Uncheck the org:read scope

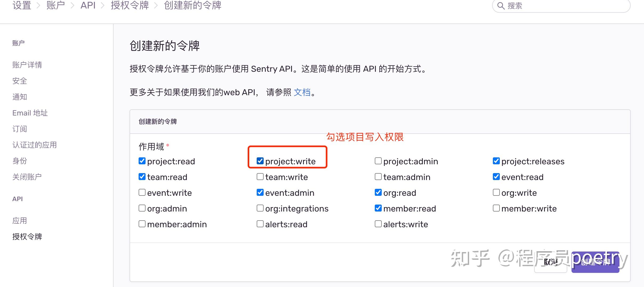click(378, 192)
